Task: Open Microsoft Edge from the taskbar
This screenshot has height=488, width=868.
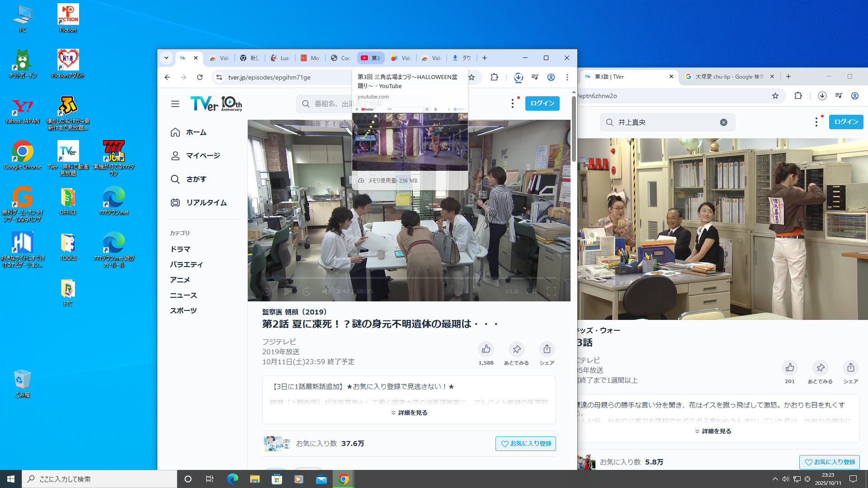Action: coord(232,479)
